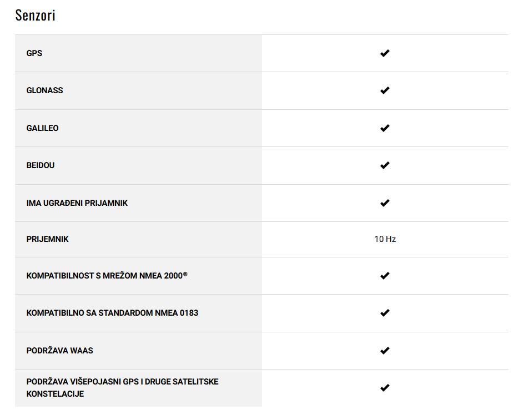Click checkmark for Ima ugrađeni prijamnik
Viewport: 529px width, 420px height.
pos(385,203)
